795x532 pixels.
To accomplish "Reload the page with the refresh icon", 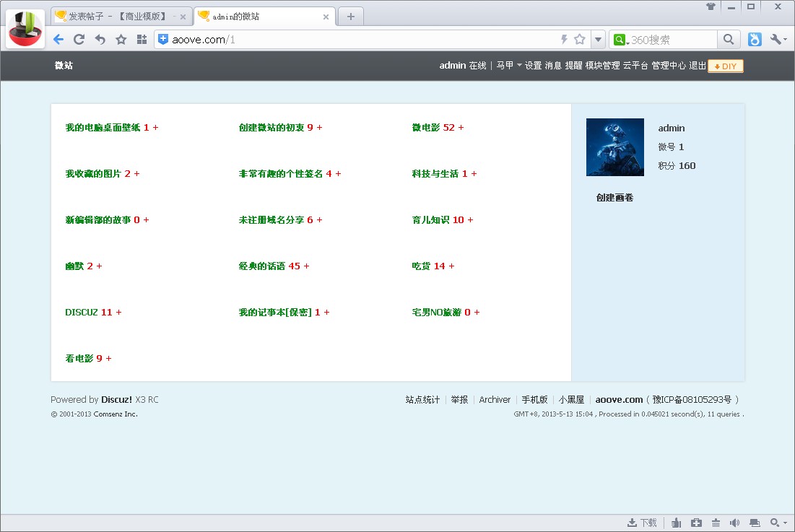I will (x=79, y=39).
